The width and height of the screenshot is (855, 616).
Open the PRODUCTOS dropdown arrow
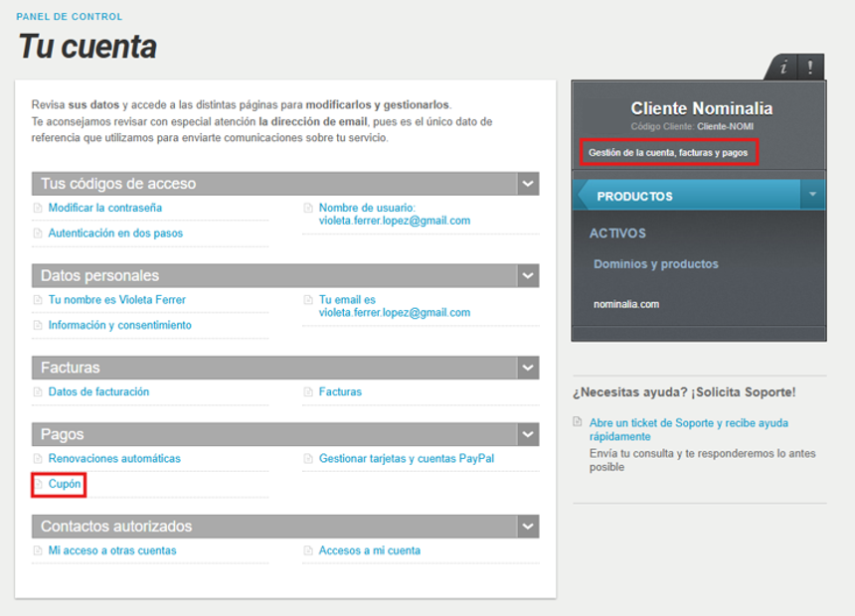point(812,195)
